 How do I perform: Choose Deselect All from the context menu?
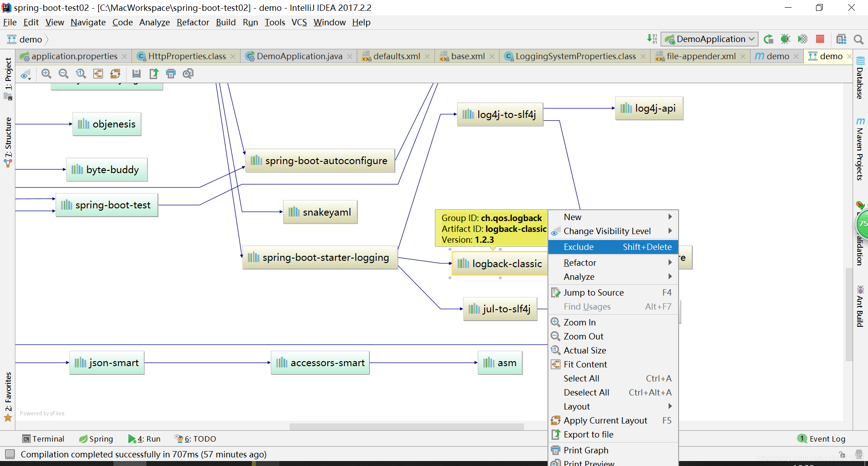pos(613,392)
